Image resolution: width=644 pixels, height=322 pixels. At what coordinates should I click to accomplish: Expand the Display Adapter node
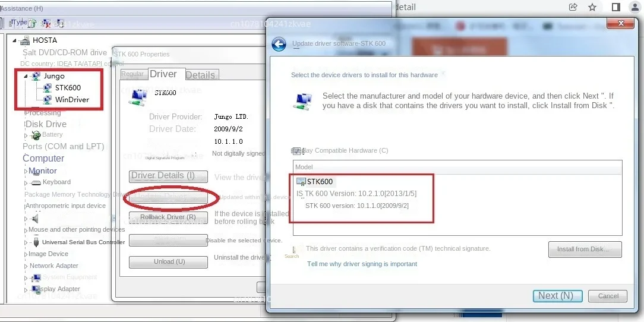[26, 289]
